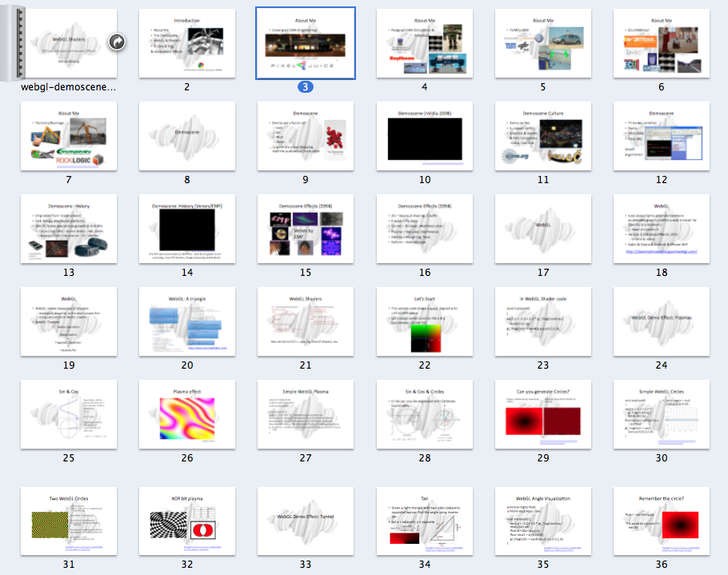Select slide 8 titled Demoscene
The height and width of the screenshot is (575, 728).
pyautogui.click(x=186, y=136)
